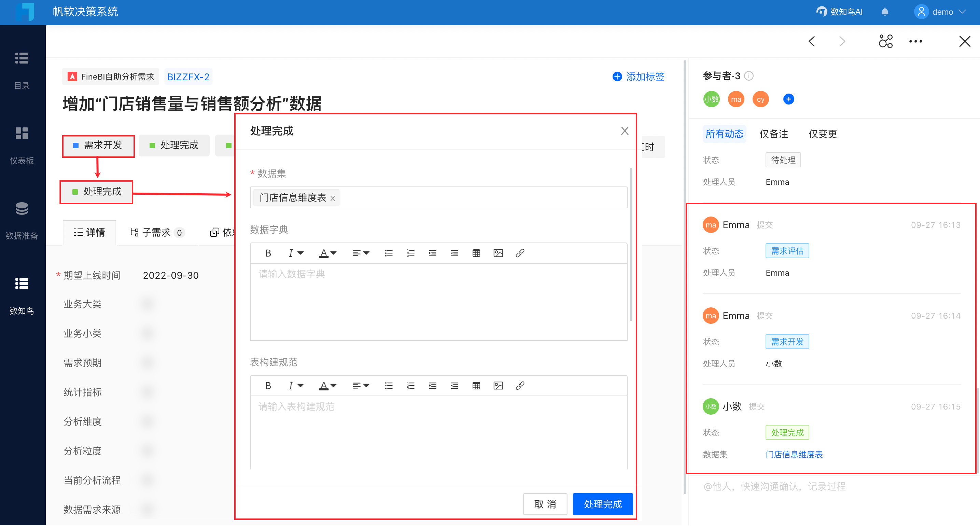Click the 取消 button in the dialog

tap(545, 504)
